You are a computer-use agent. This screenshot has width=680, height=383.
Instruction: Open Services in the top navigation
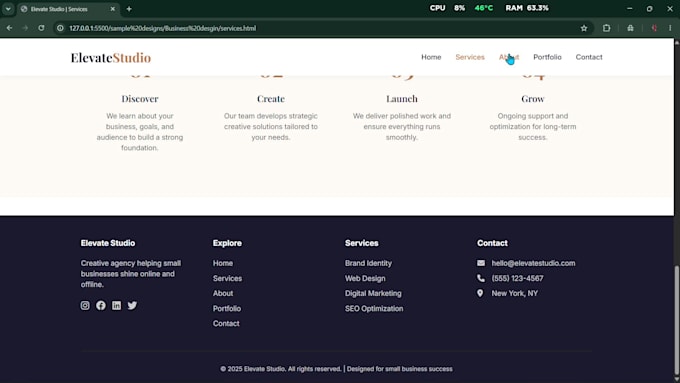pos(470,57)
